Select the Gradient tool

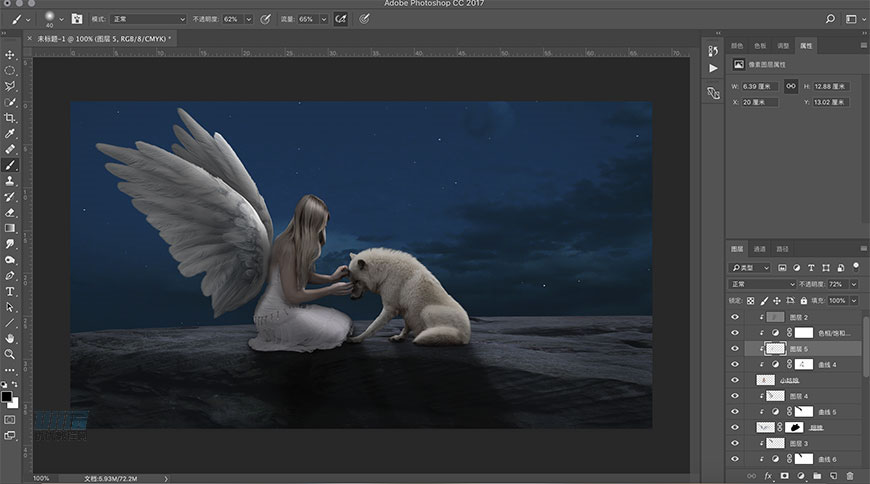(10, 228)
